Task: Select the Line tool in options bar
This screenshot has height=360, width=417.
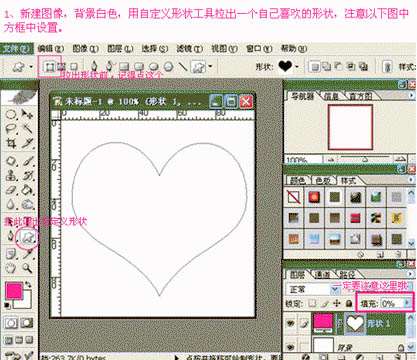Action: 183,66
